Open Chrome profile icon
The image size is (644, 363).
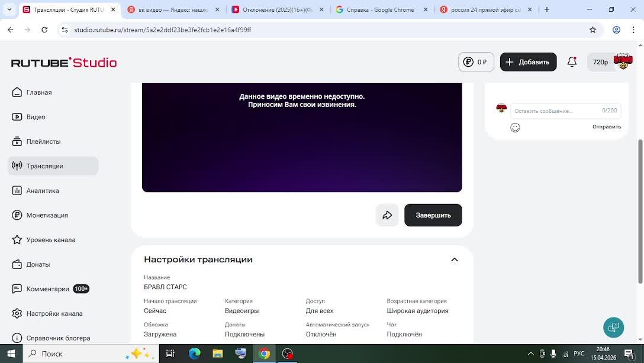617,30
